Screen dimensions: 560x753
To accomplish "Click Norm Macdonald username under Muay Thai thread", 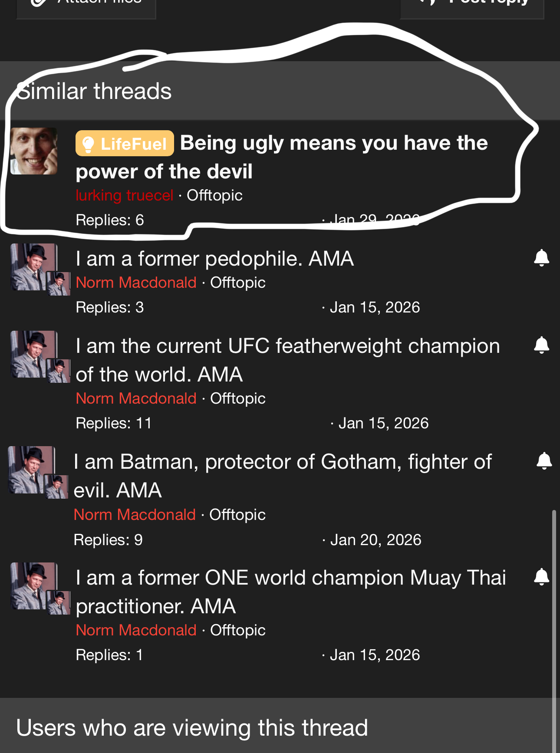I will (x=136, y=630).
